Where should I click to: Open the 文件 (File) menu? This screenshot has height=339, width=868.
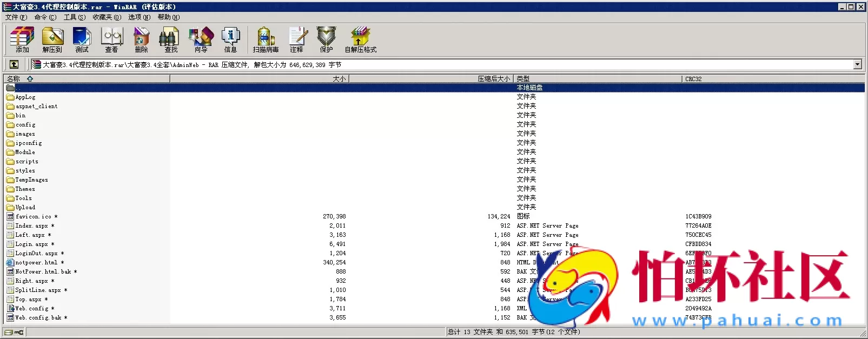coord(16,17)
